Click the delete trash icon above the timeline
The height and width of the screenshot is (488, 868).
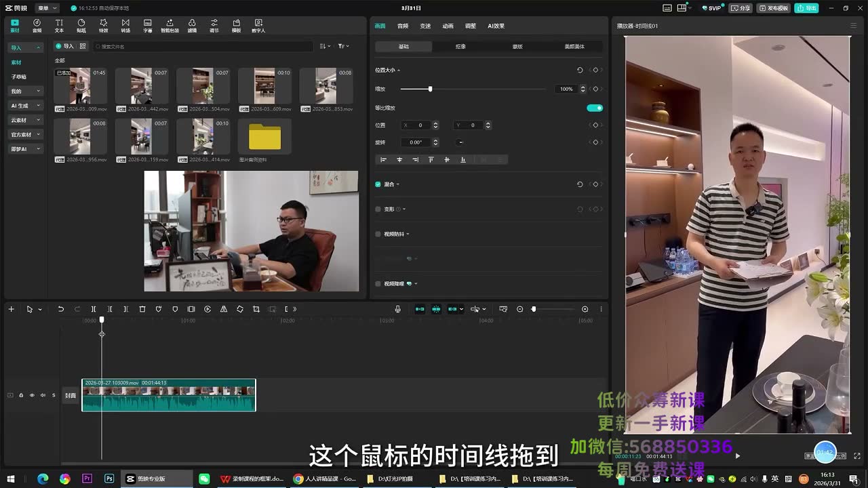click(x=142, y=309)
